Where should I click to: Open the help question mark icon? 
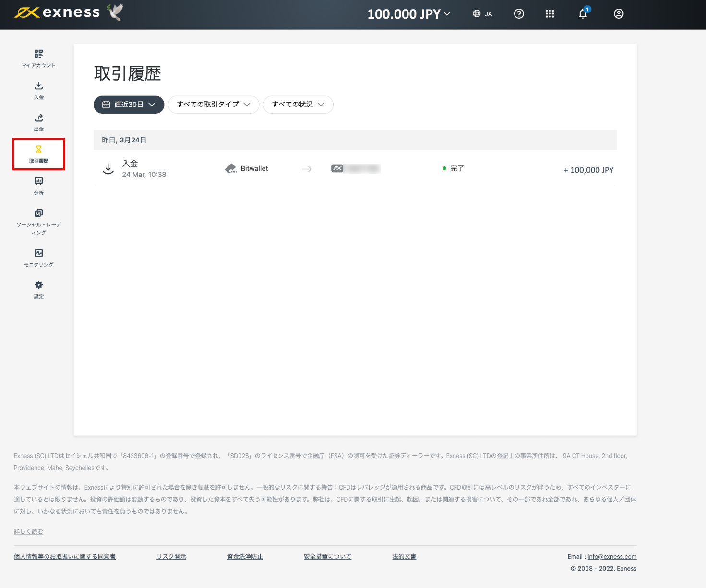[519, 14]
